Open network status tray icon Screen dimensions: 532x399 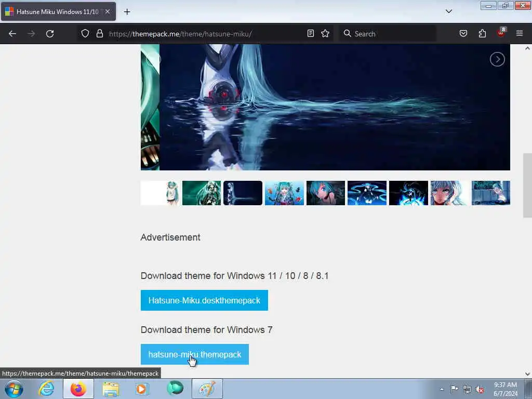click(467, 389)
